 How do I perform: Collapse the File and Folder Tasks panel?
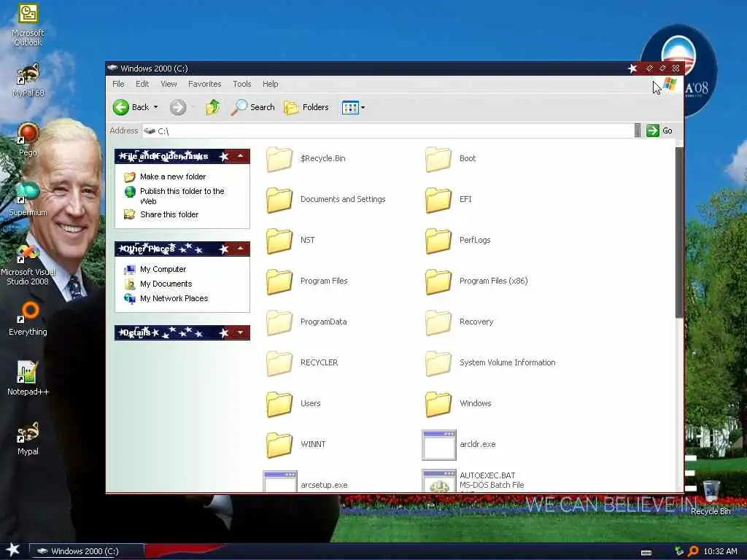[x=241, y=156]
